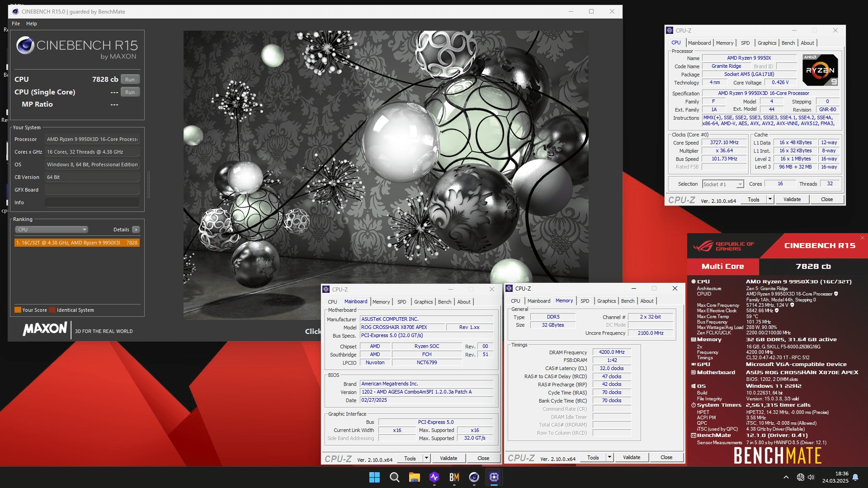Viewport: 868px width, 488px height.
Task: Open Tools dropdown arrow in Memory CPU-Z
Action: point(609,457)
